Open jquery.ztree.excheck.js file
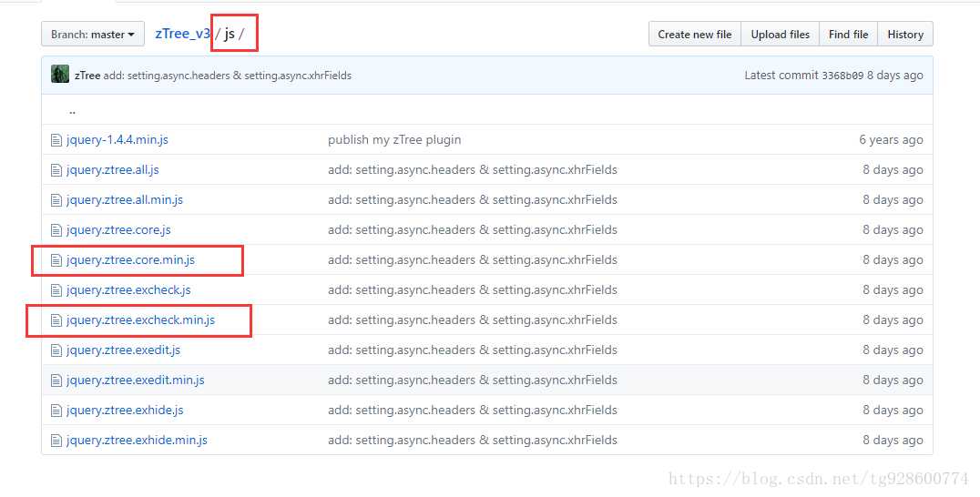 tap(128, 289)
